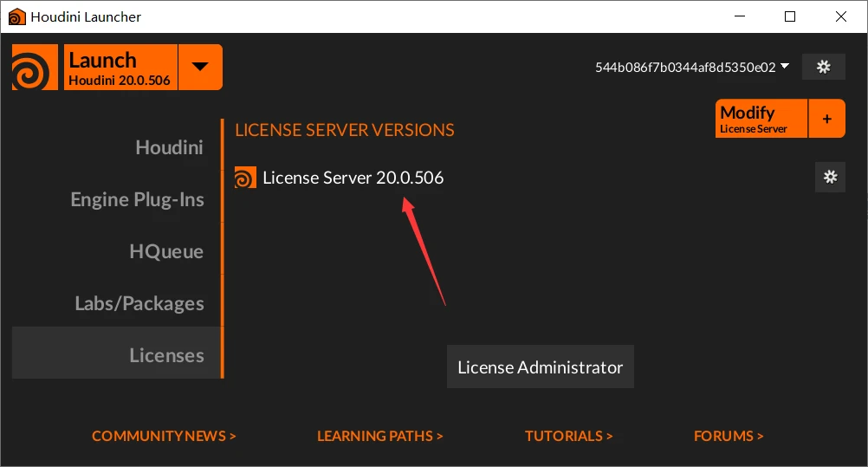Open the Community News link

click(164, 436)
